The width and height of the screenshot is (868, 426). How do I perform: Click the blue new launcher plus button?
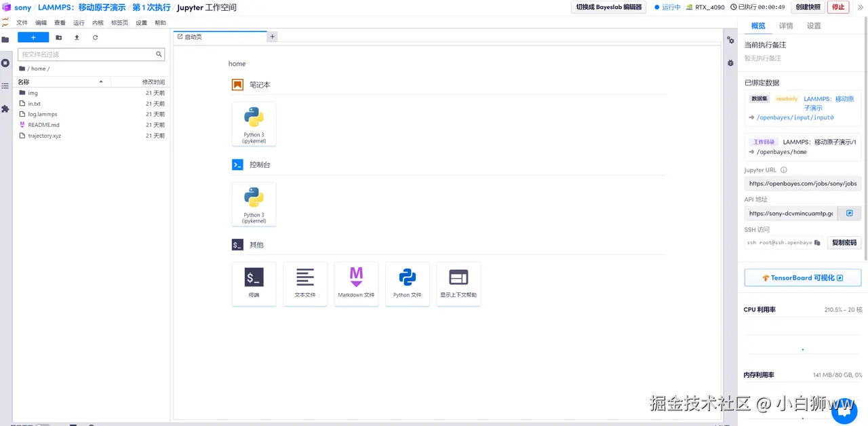(33, 37)
